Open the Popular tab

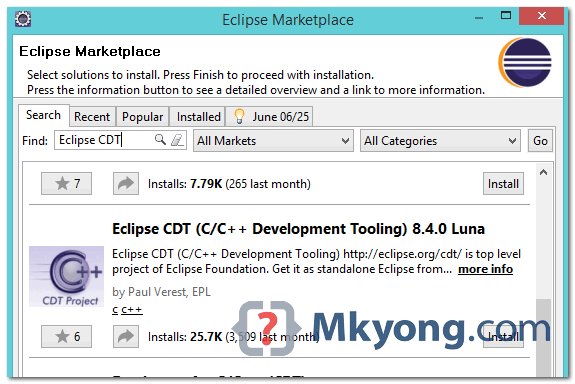(x=142, y=117)
